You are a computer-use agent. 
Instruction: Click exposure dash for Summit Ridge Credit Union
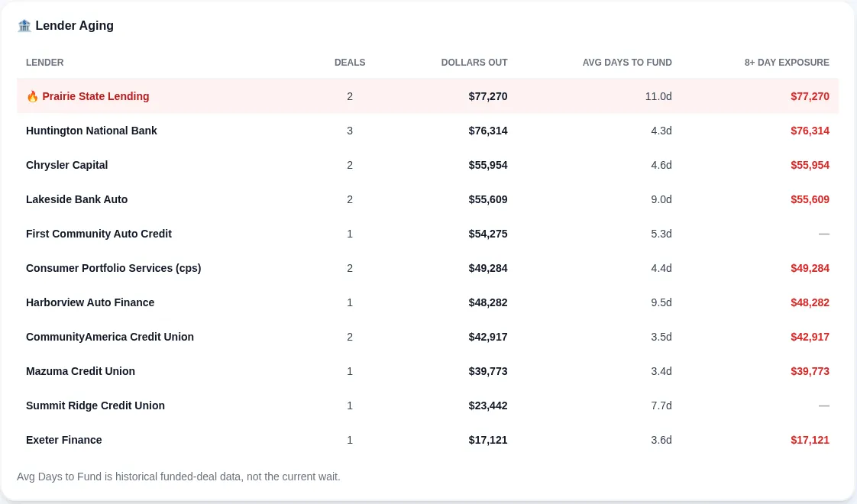(823, 405)
